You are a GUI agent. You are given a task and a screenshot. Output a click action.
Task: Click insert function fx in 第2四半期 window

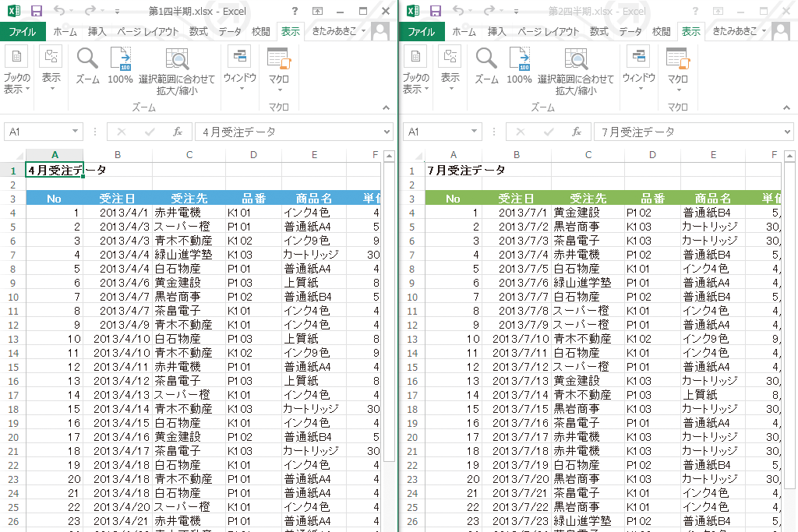click(x=577, y=132)
